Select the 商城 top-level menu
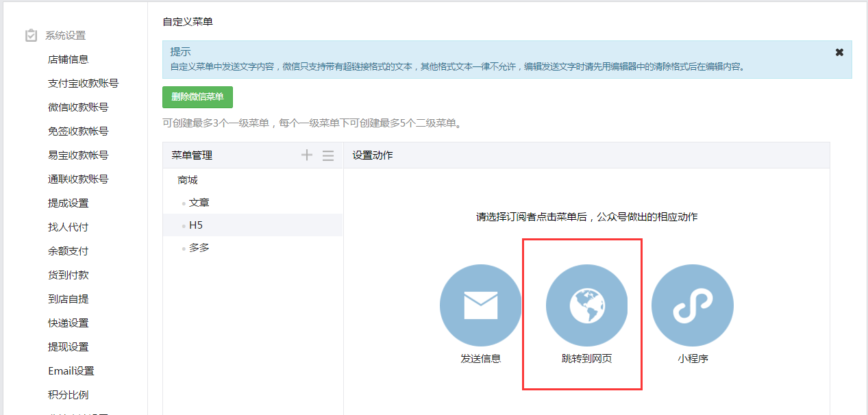Viewport: 868px width, 415px height. click(x=188, y=180)
